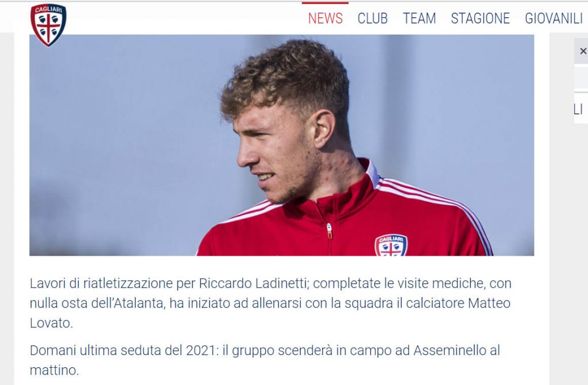Close the side panel with the X
Viewport: 588px width, 385px height.
583,51
